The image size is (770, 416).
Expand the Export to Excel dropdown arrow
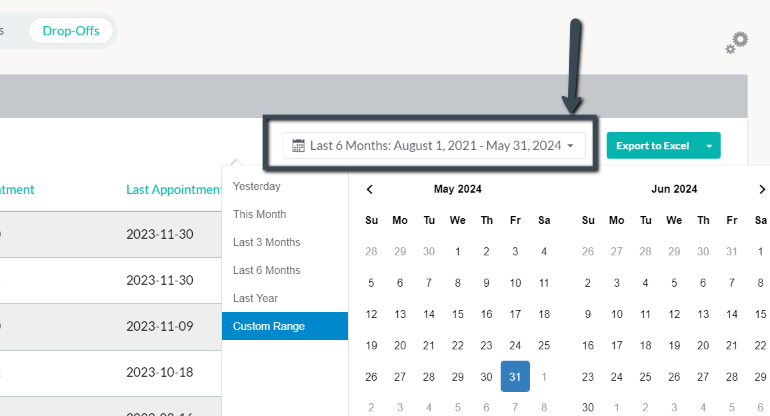(709, 145)
